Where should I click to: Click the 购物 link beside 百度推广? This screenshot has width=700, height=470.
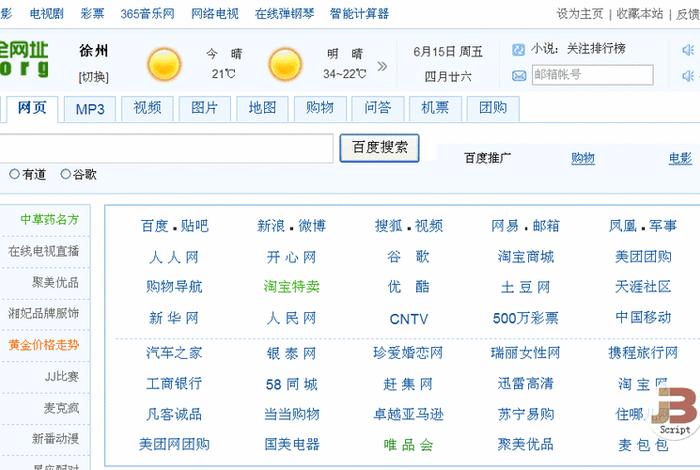point(583,158)
